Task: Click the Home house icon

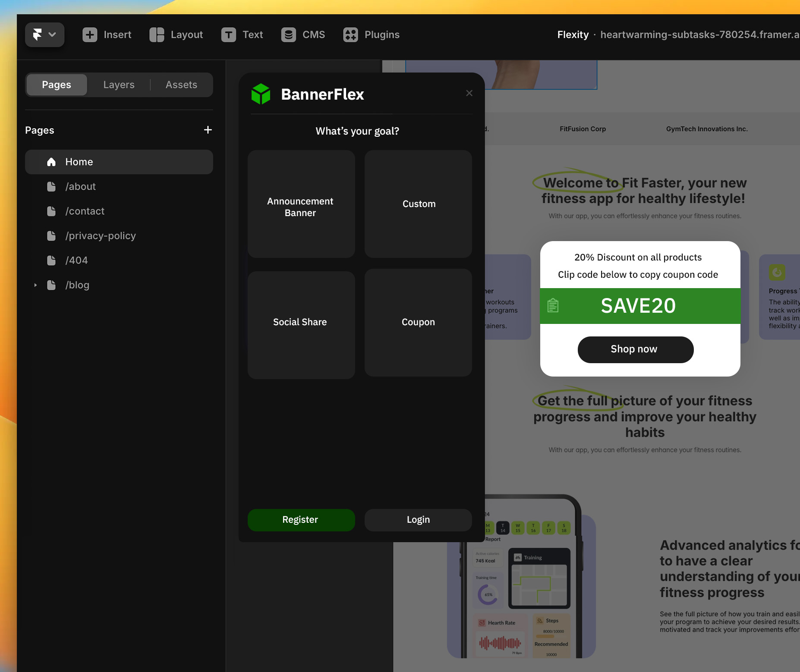Action: click(x=51, y=162)
